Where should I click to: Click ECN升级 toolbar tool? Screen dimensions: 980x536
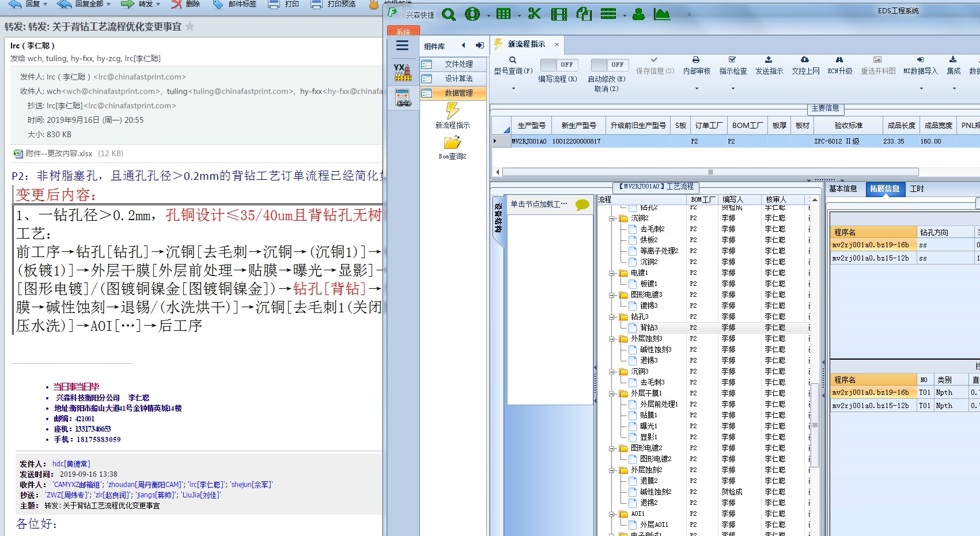[839, 66]
